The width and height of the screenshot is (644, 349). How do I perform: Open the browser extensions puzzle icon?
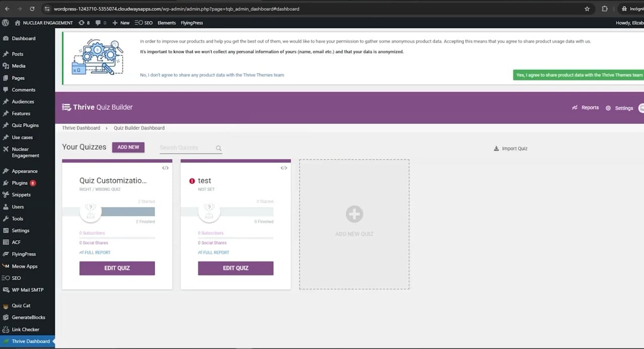click(605, 9)
